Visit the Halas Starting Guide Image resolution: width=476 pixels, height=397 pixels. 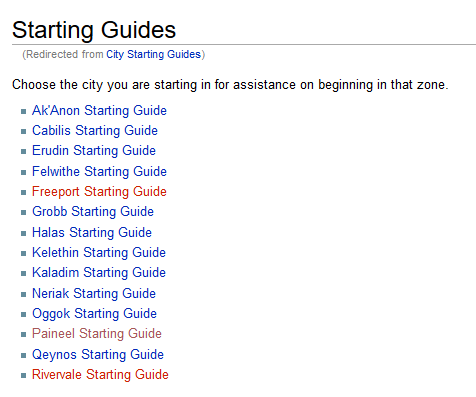pyautogui.click(x=92, y=233)
